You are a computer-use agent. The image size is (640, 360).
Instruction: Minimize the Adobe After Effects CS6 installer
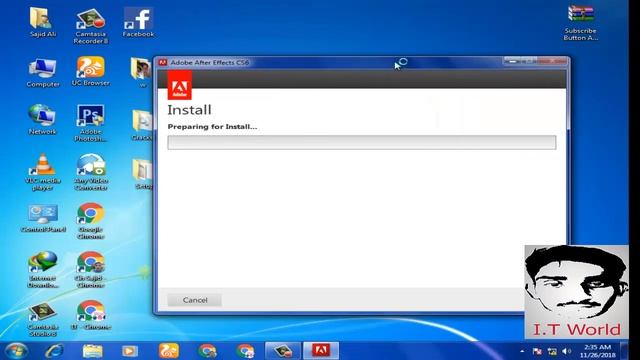point(512,61)
